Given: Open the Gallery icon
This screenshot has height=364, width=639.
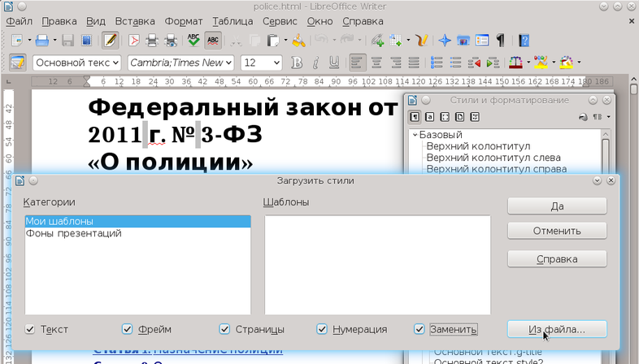Looking at the screenshot, I should coord(463,41).
